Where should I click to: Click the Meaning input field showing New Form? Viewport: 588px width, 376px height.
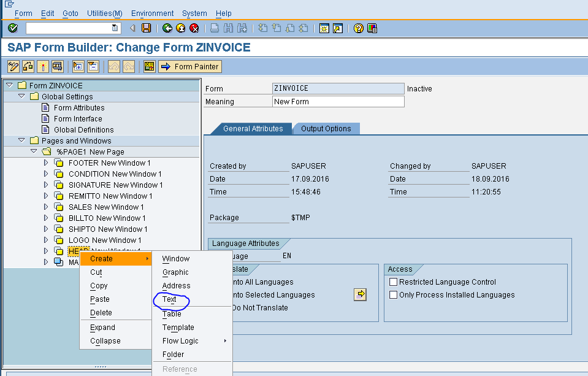point(338,101)
